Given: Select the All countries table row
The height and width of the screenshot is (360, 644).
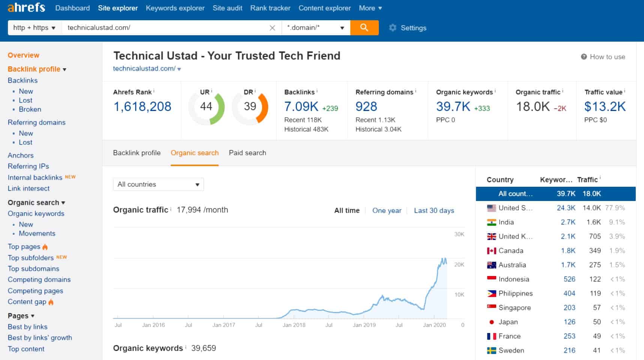Looking at the screenshot, I should pos(555,194).
